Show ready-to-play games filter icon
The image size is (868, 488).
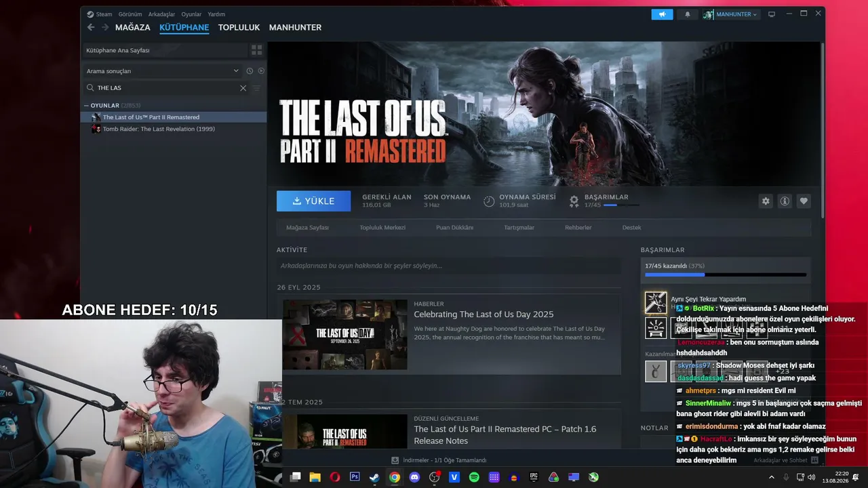tap(261, 70)
